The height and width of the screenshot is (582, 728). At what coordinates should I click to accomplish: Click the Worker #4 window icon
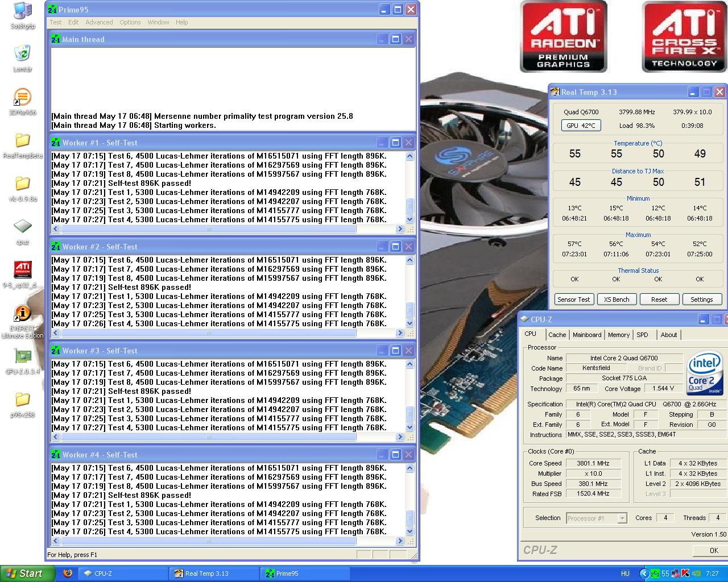(x=56, y=455)
